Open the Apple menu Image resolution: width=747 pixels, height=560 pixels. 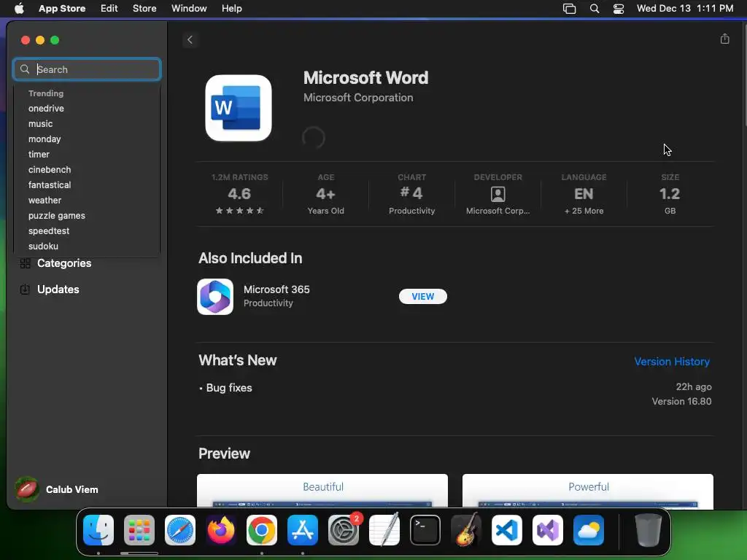coord(19,8)
